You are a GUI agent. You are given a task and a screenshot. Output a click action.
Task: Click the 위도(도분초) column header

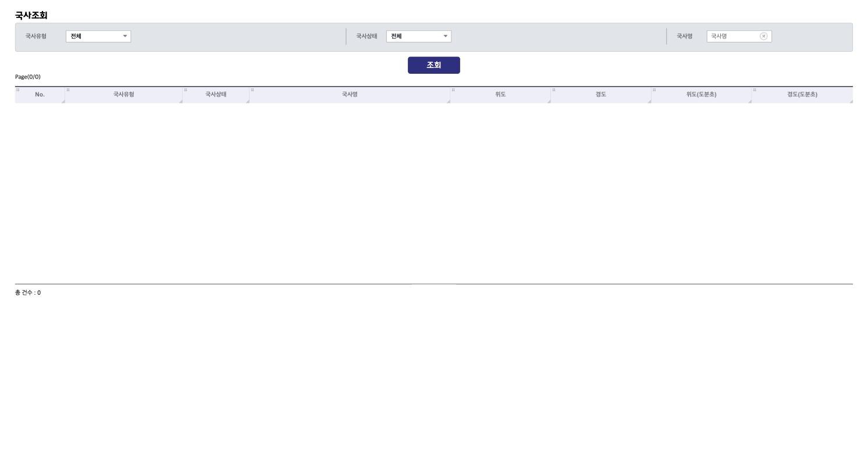click(x=701, y=95)
